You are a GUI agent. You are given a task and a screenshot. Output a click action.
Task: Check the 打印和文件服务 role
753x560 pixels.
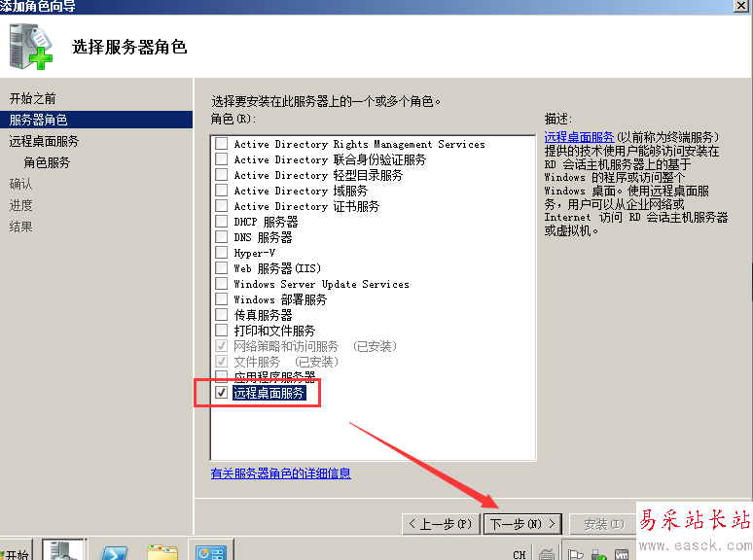pyautogui.click(x=222, y=331)
